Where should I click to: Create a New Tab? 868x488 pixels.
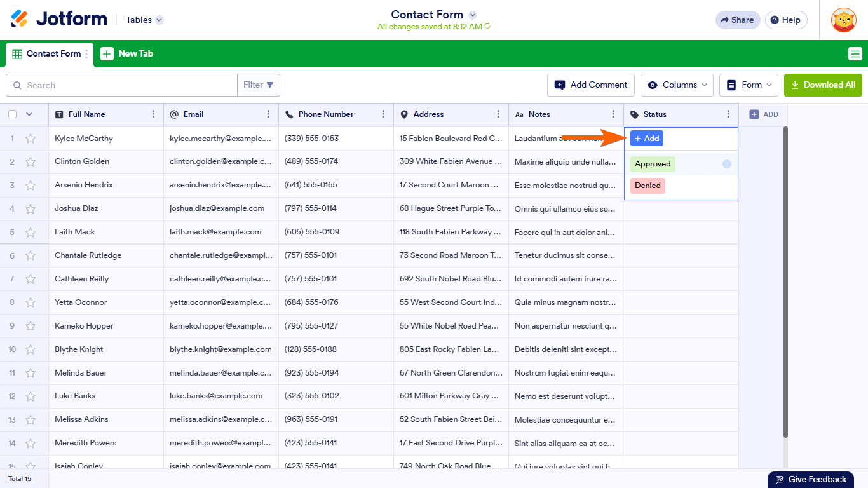tap(127, 54)
